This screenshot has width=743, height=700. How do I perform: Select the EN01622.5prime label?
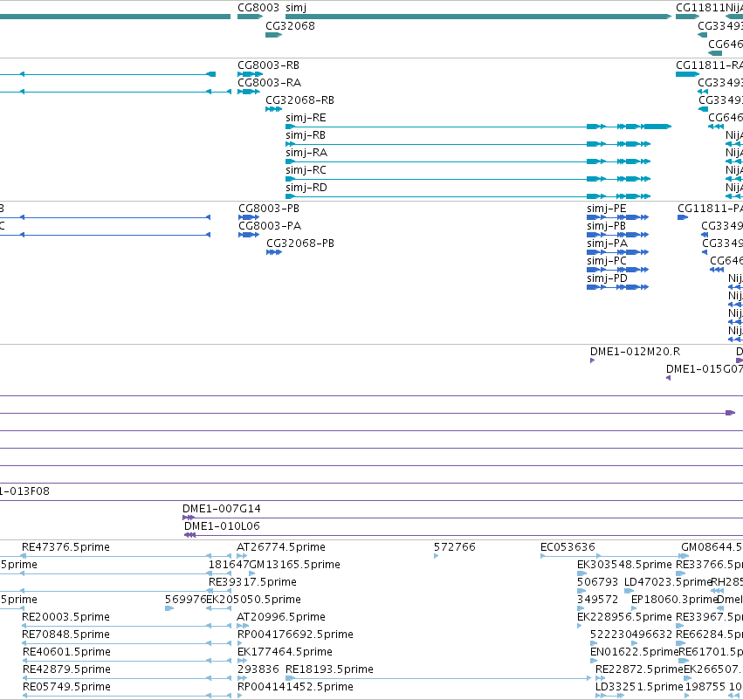(634, 652)
